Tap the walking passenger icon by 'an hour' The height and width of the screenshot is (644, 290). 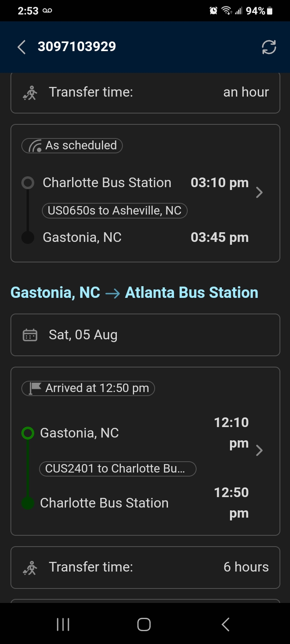tap(30, 93)
